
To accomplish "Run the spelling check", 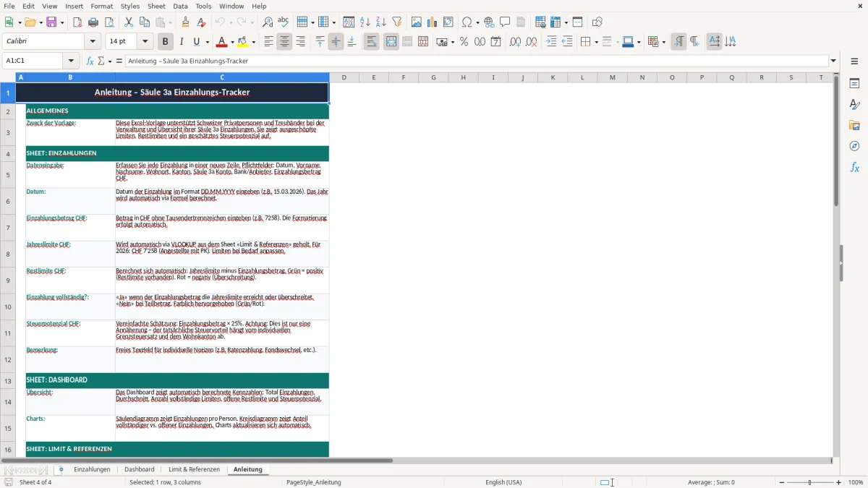I will (x=284, y=22).
